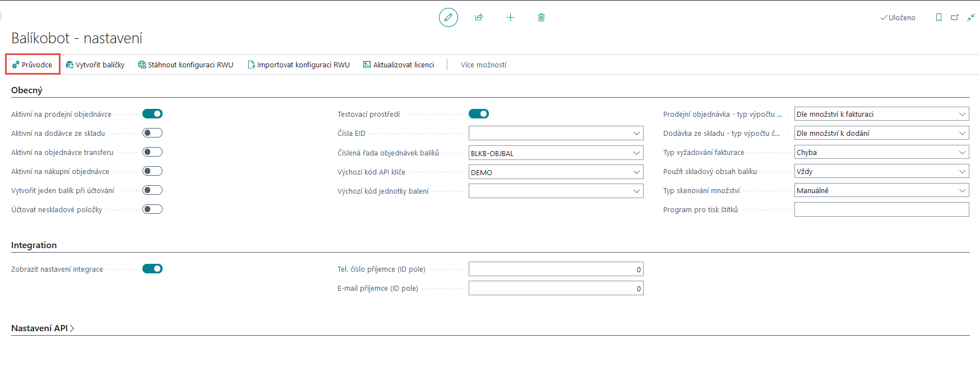Click the plus icon to create new
The height and width of the screenshot is (366, 980).
tap(510, 17)
